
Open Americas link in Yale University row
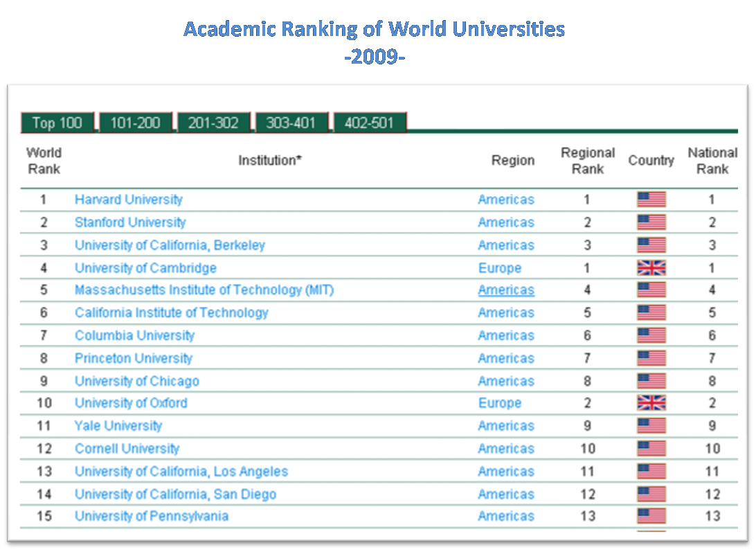point(506,425)
